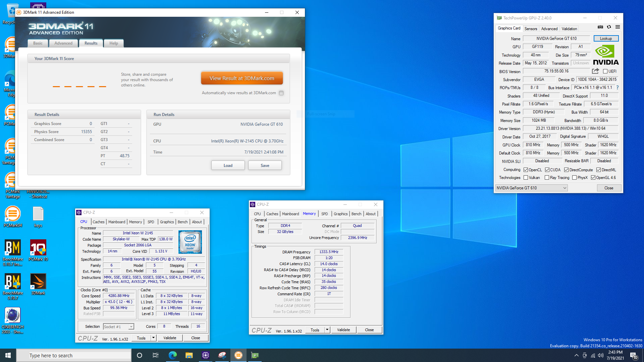This screenshot has height=362, width=644.
Task: Switch to 3DMark 11 taskbar icon
Action: 238,355
